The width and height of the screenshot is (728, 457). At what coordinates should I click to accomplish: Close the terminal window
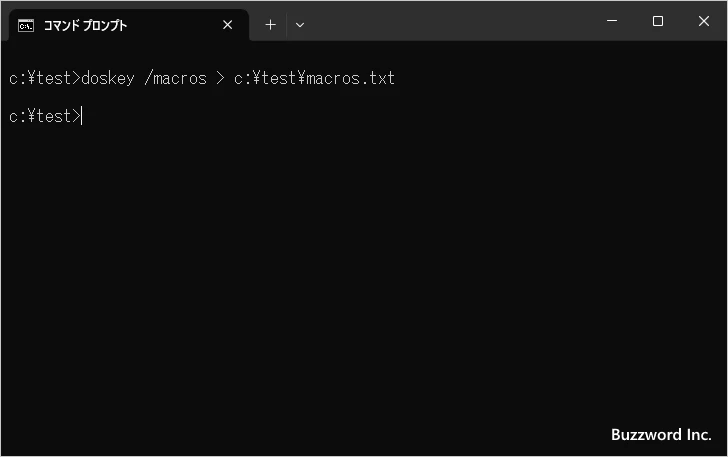[704, 21]
